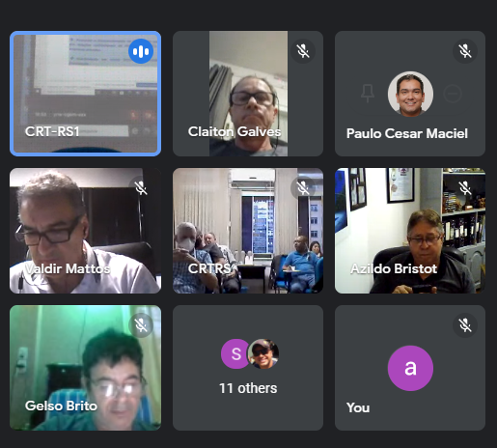This screenshot has height=448, width=497.
Task: Select the Valdir Mattos video tile
Action: (x=85, y=231)
